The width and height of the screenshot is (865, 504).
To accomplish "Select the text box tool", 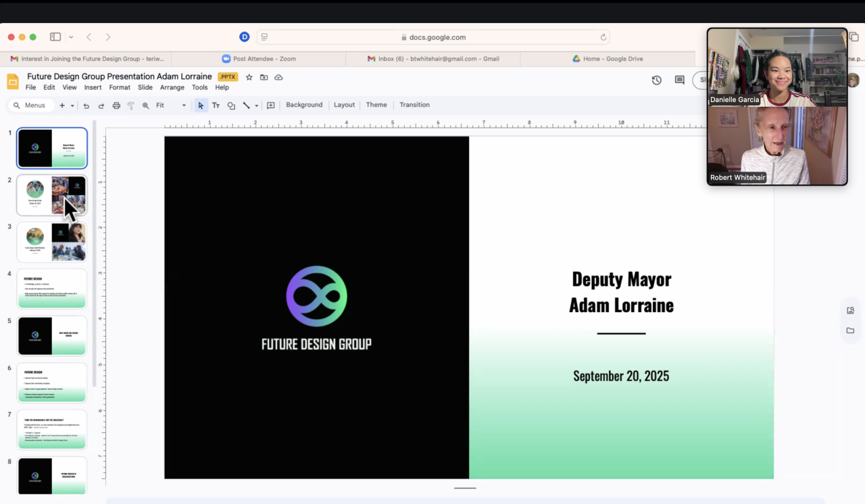I will (x=216, y=105).
